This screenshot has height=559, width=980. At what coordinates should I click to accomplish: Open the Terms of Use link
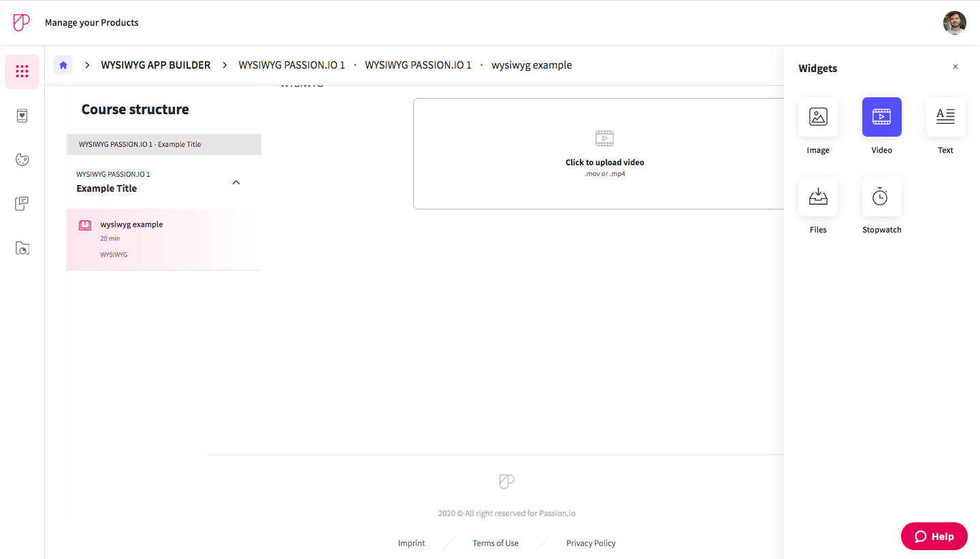tap(495, 543)
